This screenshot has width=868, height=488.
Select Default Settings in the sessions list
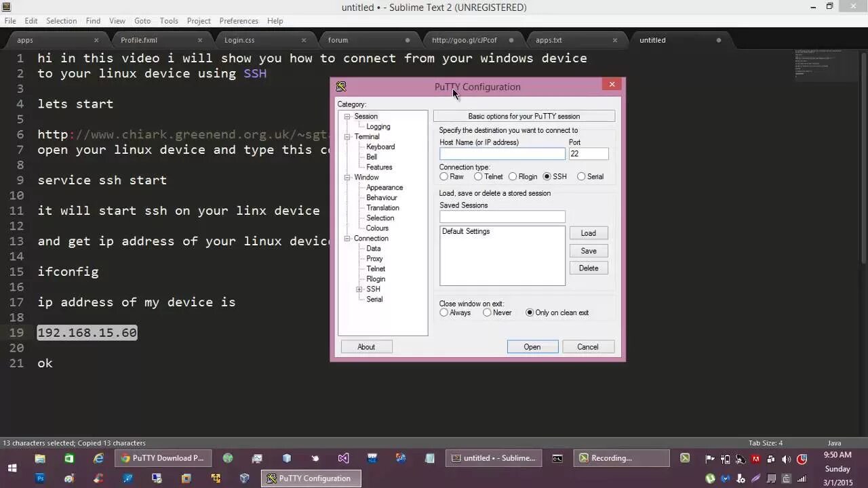pyautogui.click(x=466, y=232)
